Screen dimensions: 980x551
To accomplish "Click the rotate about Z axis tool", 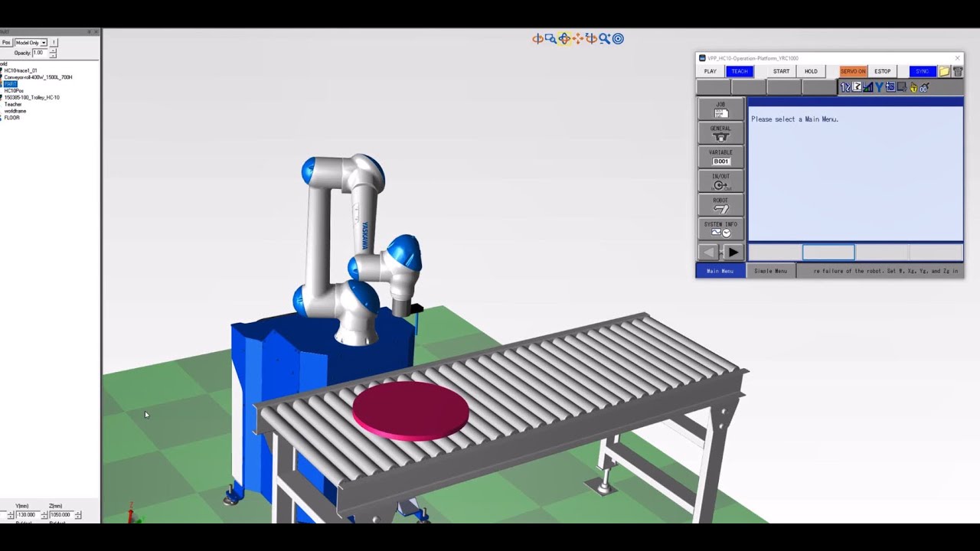I will coord(591,38).
